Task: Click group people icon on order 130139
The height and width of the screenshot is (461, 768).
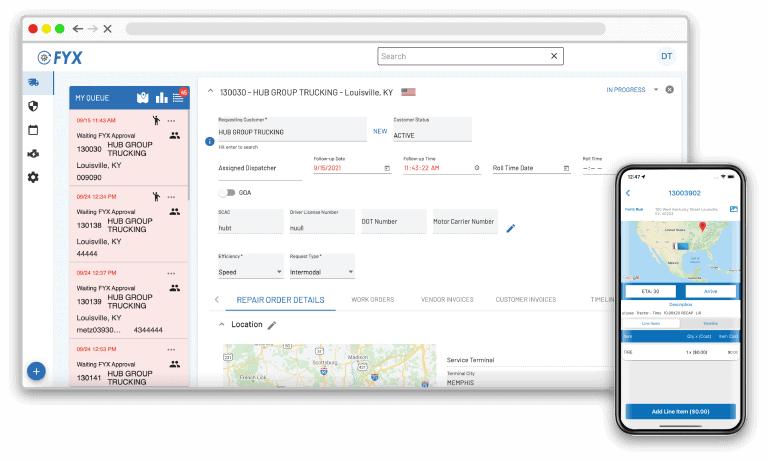Action: point(175,288)
